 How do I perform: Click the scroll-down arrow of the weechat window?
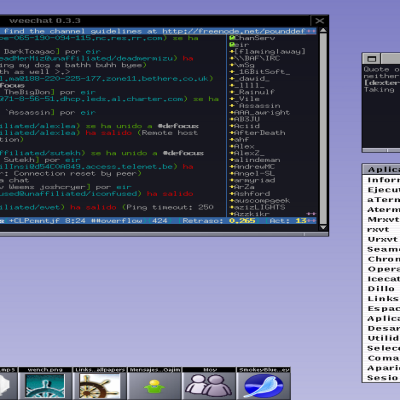click(323, 227)
